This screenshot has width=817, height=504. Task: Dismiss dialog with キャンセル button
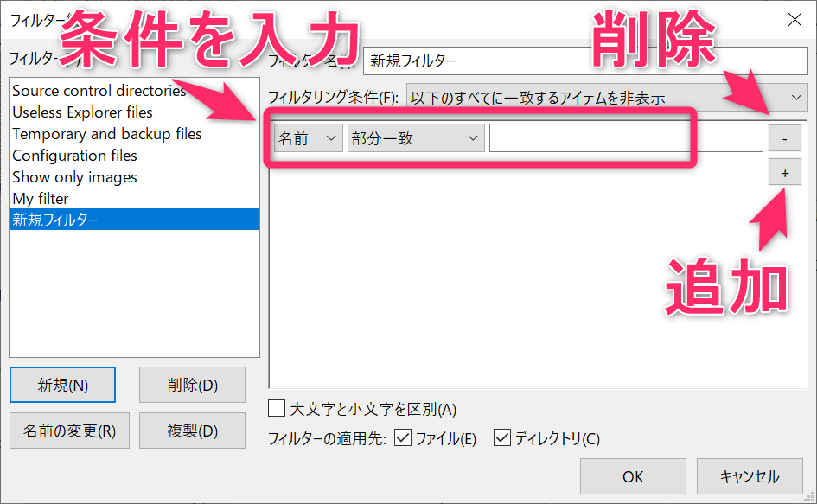[750, 476]
